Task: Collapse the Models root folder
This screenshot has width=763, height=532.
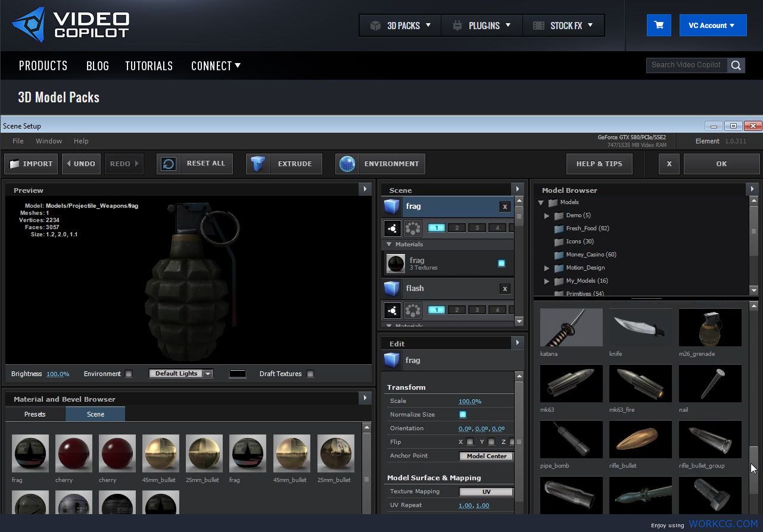Action: point(541,203)
